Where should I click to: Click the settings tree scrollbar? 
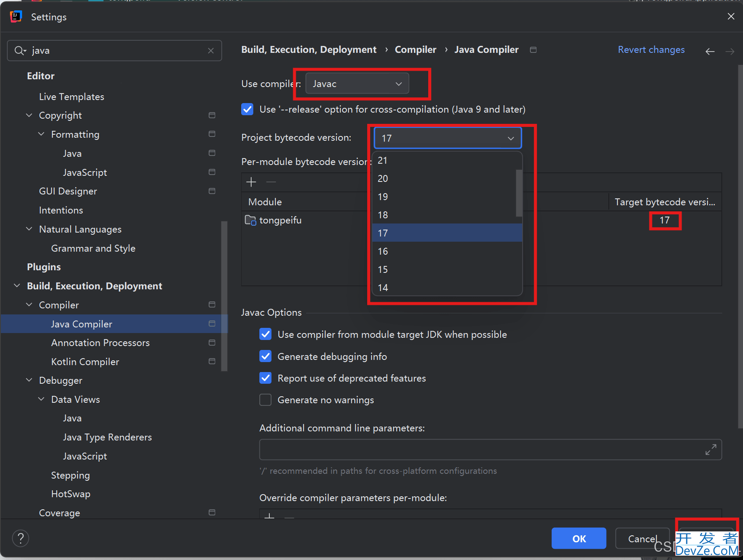(224, 296)
